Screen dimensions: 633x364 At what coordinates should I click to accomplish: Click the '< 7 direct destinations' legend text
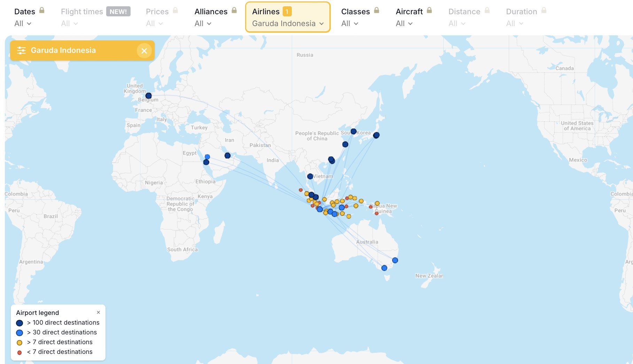tap(60, 352)
